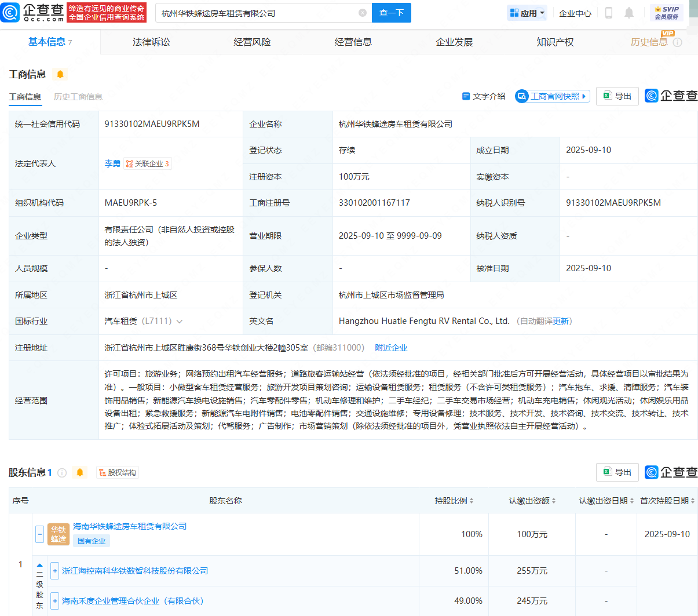Viewport: 698px width, 616px height.
Task: Collapse 海南华铁蜂途房车租赁有限公司 shareholder row
Action: 39,534
